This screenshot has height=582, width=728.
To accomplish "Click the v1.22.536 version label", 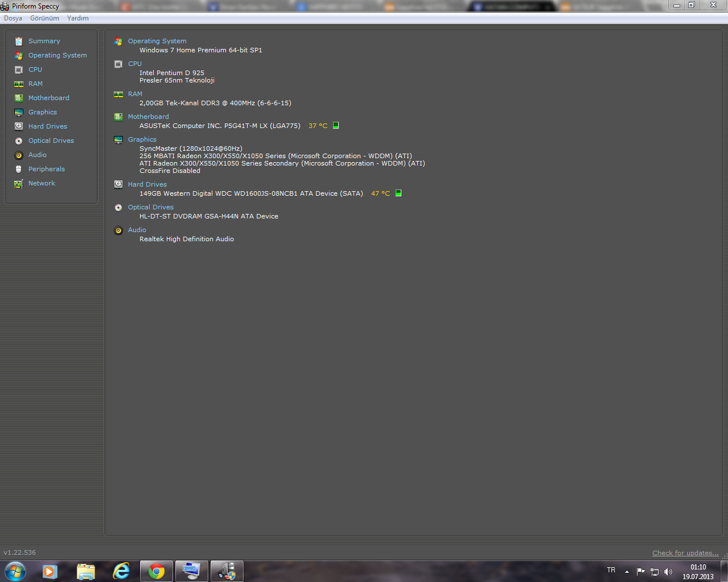I will pyautogui.click(x=19, y=552).
